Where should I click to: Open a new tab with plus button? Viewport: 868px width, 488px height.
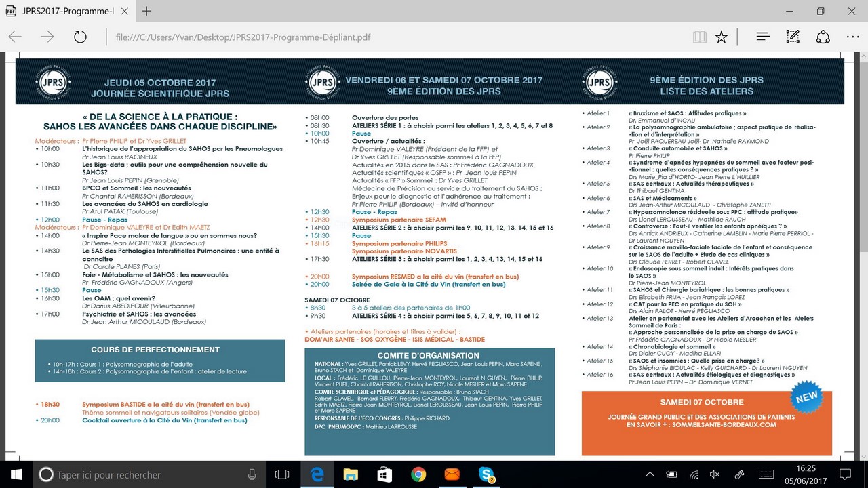[x=147, y=11]
